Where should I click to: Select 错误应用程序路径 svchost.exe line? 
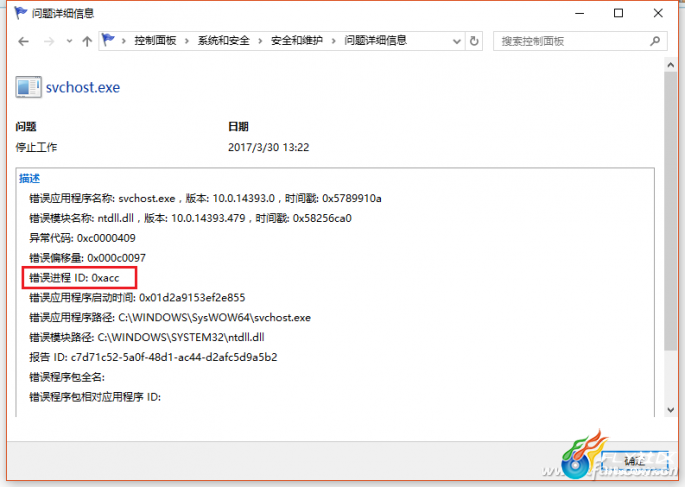[x=170, y=318]
